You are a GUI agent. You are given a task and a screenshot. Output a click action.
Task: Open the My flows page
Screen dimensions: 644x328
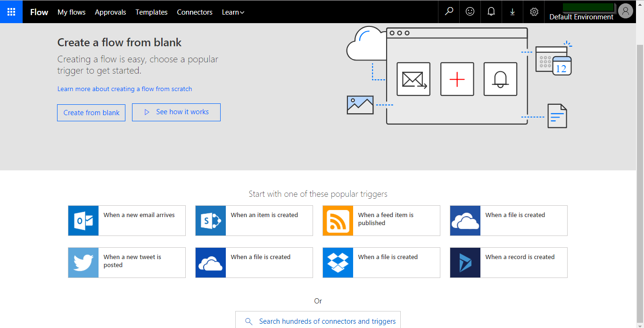pos(72,12)
